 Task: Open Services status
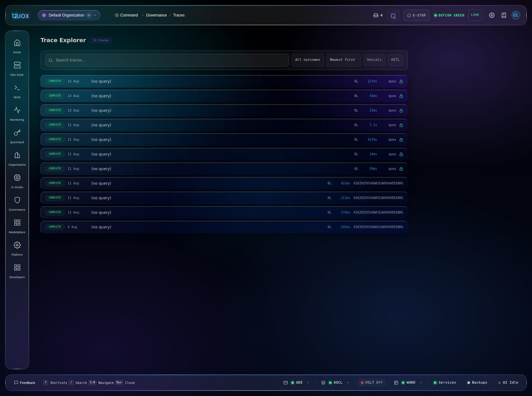tap(445, 383)
